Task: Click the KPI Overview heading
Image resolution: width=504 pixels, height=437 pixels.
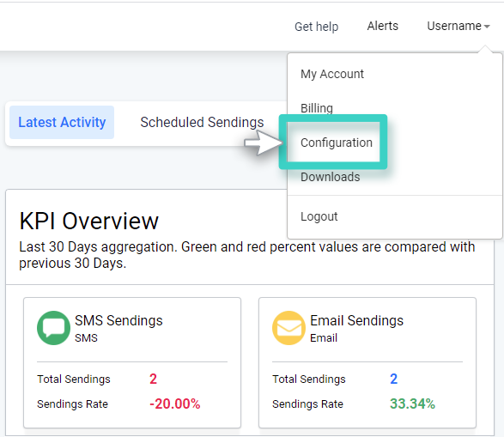Action: coord(89,221)
